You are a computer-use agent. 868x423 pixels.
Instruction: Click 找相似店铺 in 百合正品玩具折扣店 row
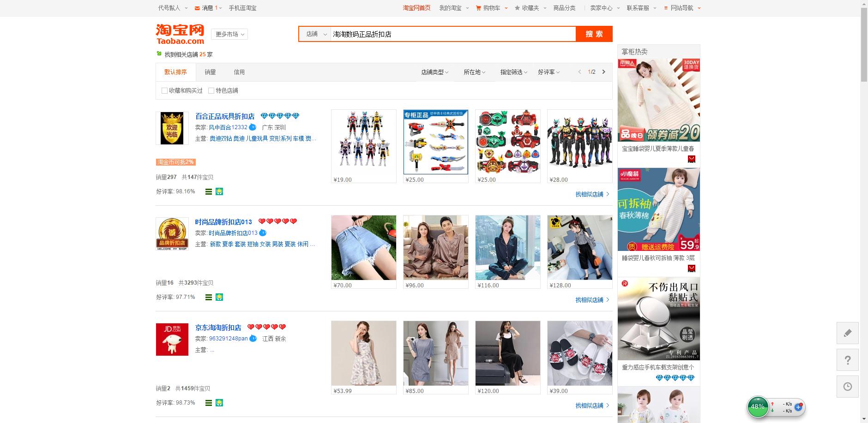(x=592, y=194)
